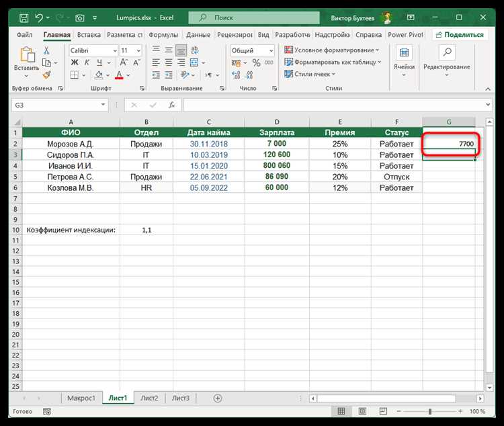Open the Файл menu tab
504x426 pixels.
[x=24, y=35]
